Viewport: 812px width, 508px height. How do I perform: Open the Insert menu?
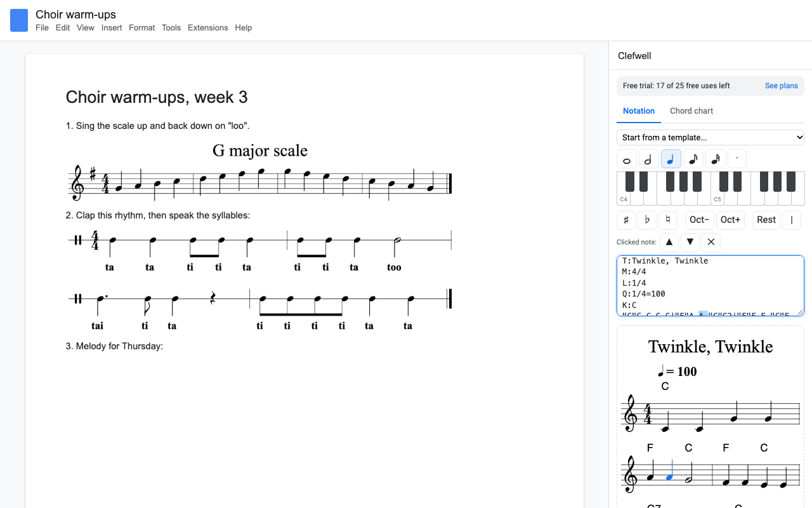[x=112, y=28]
